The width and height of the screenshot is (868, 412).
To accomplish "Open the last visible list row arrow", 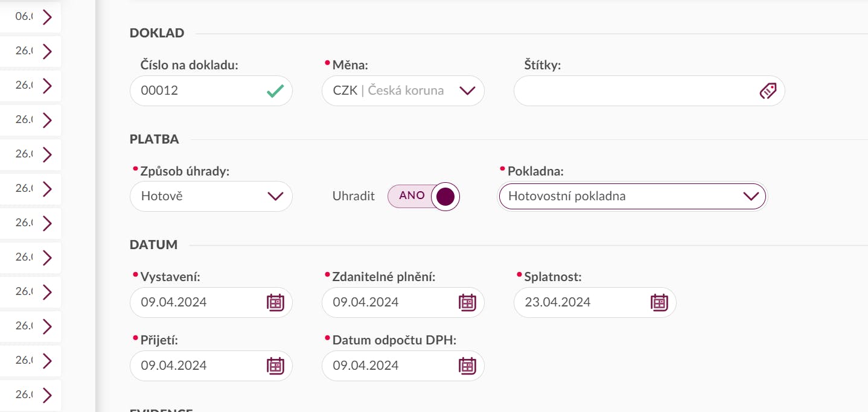I will pos(48,396).
